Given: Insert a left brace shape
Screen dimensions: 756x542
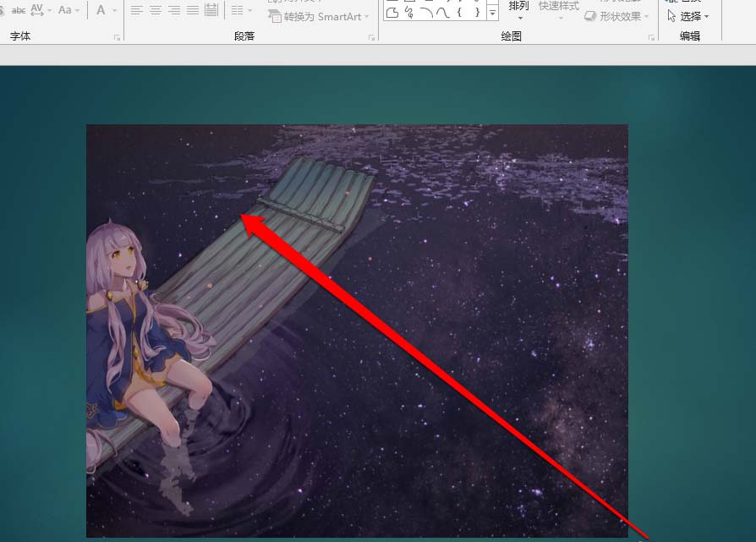Looking at the screenshot, I should click(459, 13).
